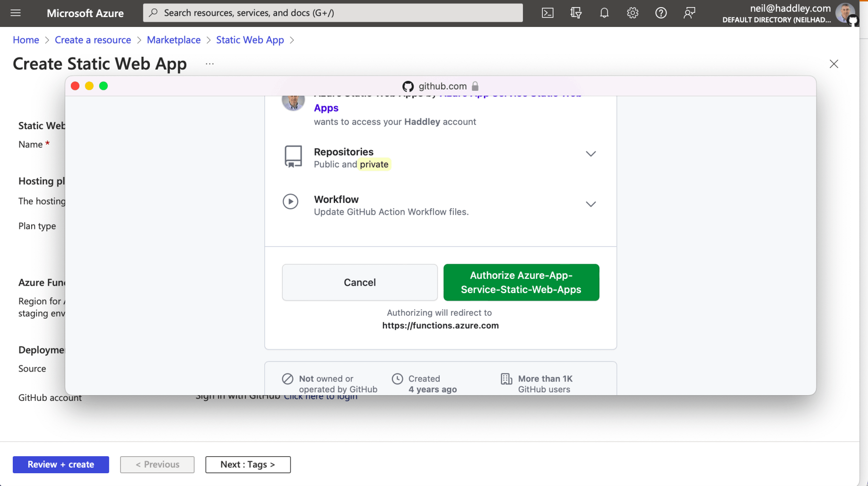
Task: Click the Review + create button
Action: point(61,465)
